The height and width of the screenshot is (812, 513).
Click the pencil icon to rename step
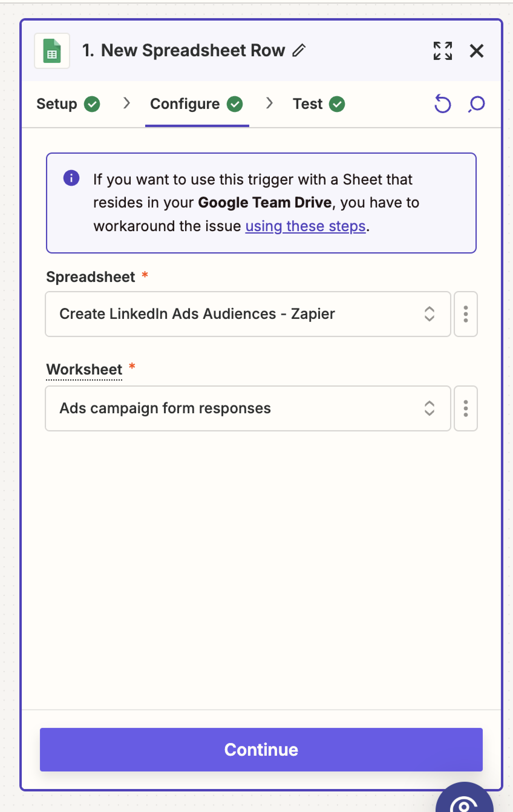299,51
